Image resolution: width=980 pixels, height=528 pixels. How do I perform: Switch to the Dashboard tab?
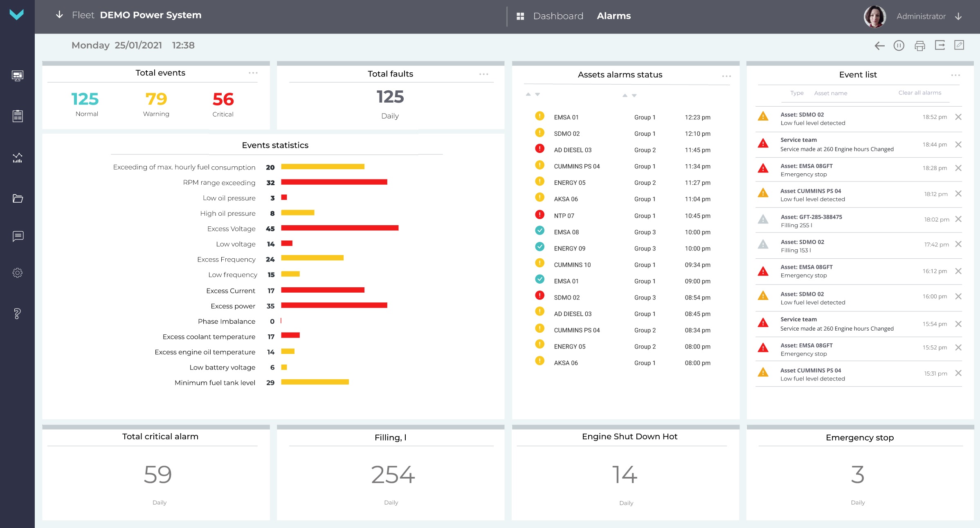pos(558,16)
